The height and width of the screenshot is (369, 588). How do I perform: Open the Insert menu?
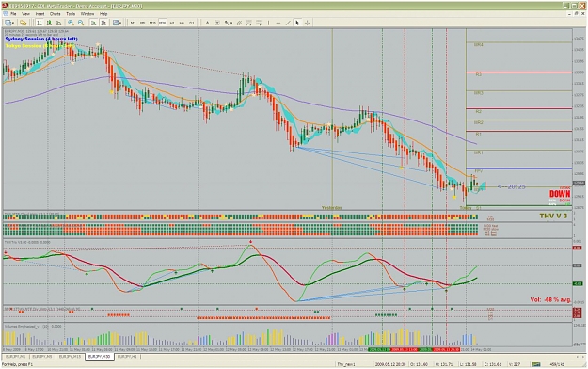40,13
